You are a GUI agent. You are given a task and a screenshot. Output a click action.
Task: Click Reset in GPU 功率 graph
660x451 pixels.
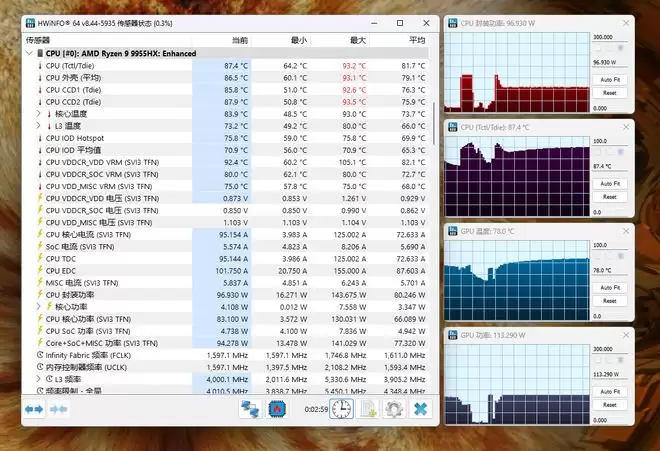coord(610,405)
